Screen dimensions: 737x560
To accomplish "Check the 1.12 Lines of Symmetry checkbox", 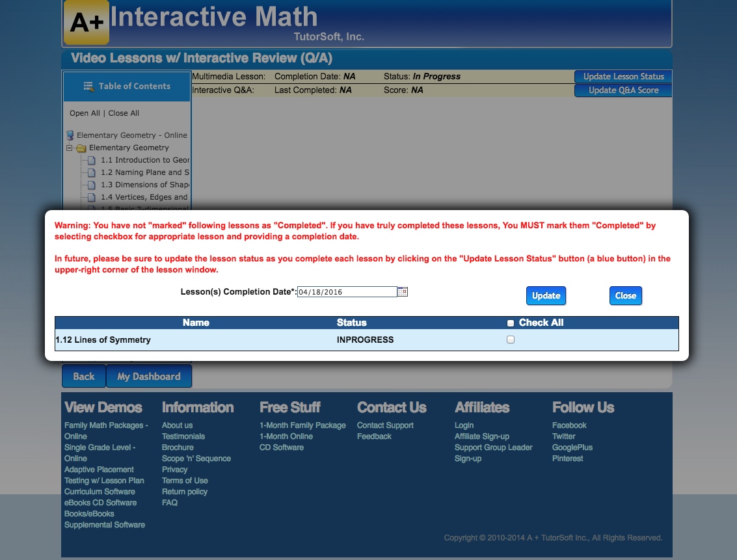I will click(510, 339).
